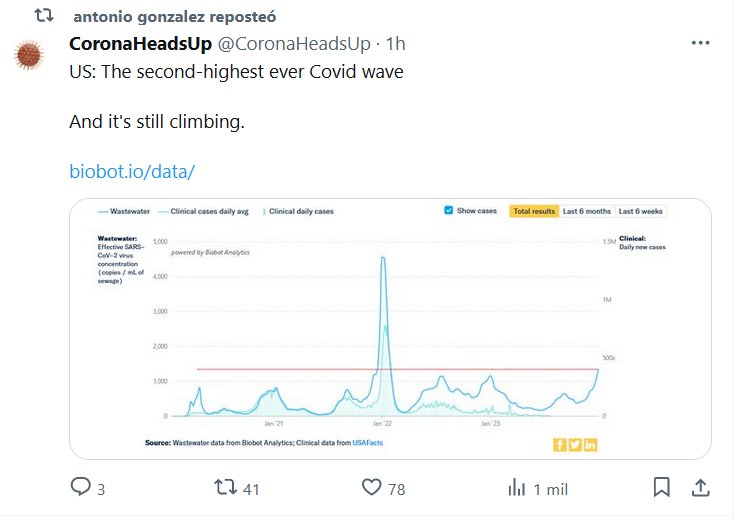Open the three-dot more options menu
The image size is (736, 520).
(701, 44)
